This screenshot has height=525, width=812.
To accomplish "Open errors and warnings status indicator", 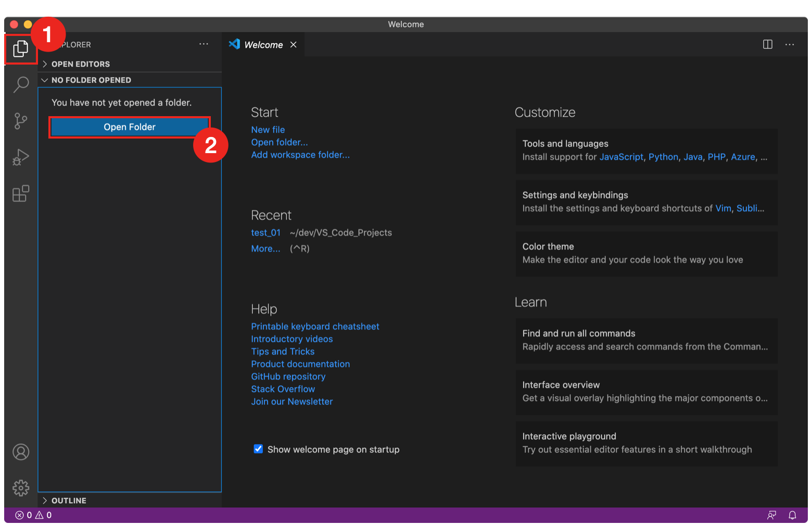I will pyautogui.click(x=33, y=515).
